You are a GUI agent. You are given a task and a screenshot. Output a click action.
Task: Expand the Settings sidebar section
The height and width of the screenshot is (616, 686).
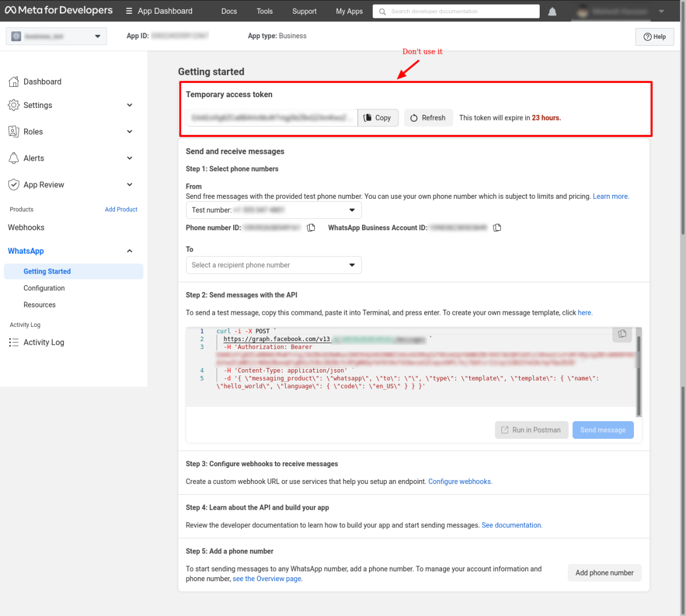click(130, 105)
